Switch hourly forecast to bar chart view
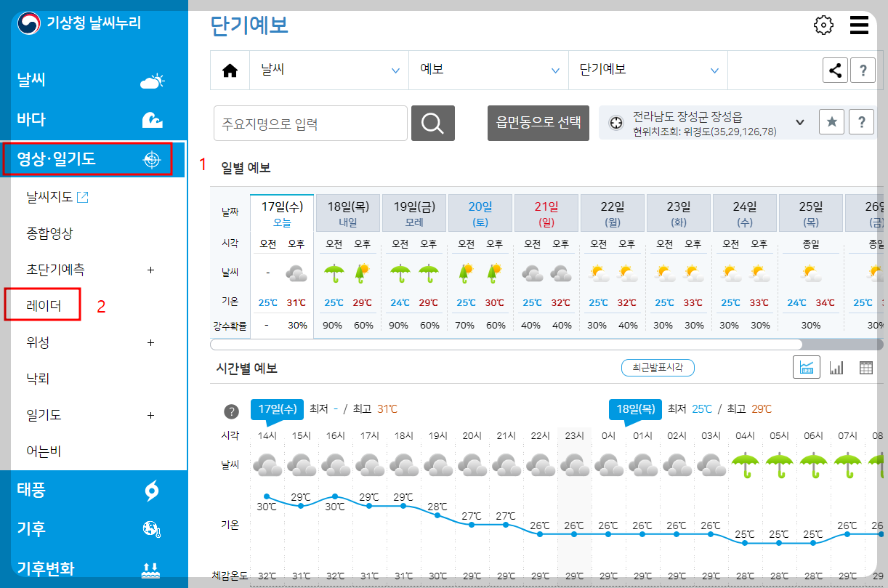The height and width of the screenshot is (588, 888). tap(836, 367)
